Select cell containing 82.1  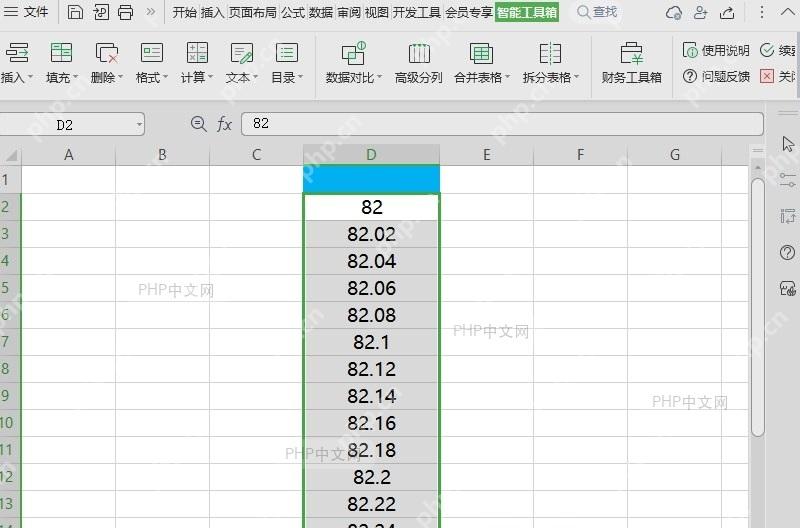(371, 342)
